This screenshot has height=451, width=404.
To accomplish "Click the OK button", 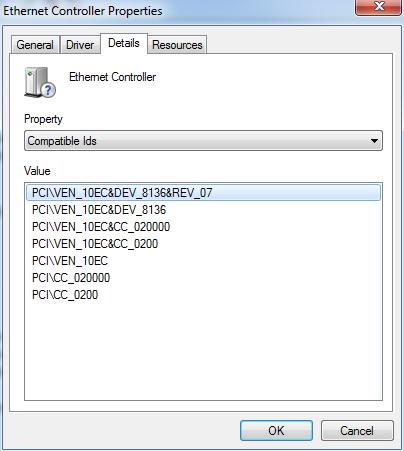I will (x=276, y=430).
